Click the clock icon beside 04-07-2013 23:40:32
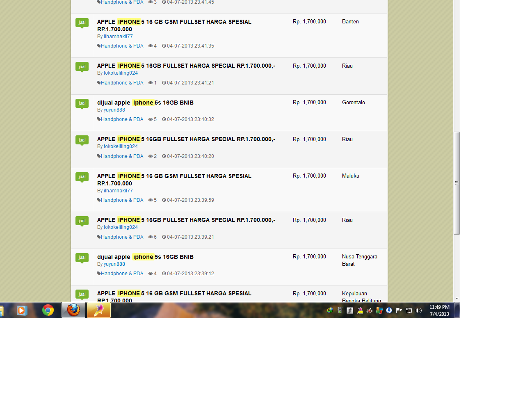The width and height of the screenshot is (525, 420). coord(164,119)
